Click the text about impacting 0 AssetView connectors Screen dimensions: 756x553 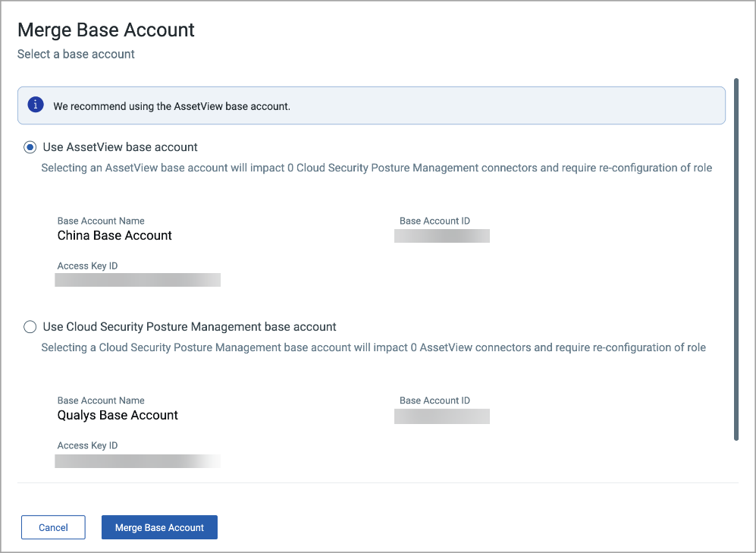coord(374,347)
